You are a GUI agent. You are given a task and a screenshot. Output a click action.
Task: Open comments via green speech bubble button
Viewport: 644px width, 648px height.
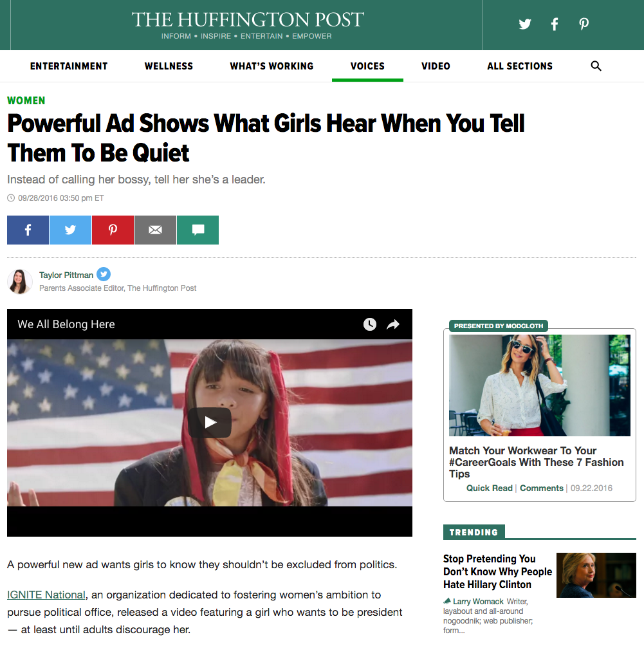(198, 230)
